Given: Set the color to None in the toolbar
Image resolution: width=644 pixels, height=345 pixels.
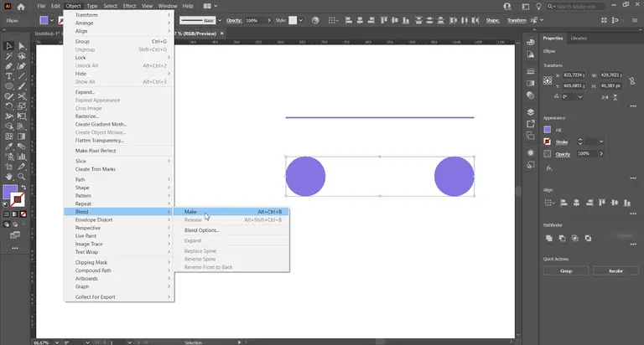Looking at the screenshot, I should coord(23,214).
